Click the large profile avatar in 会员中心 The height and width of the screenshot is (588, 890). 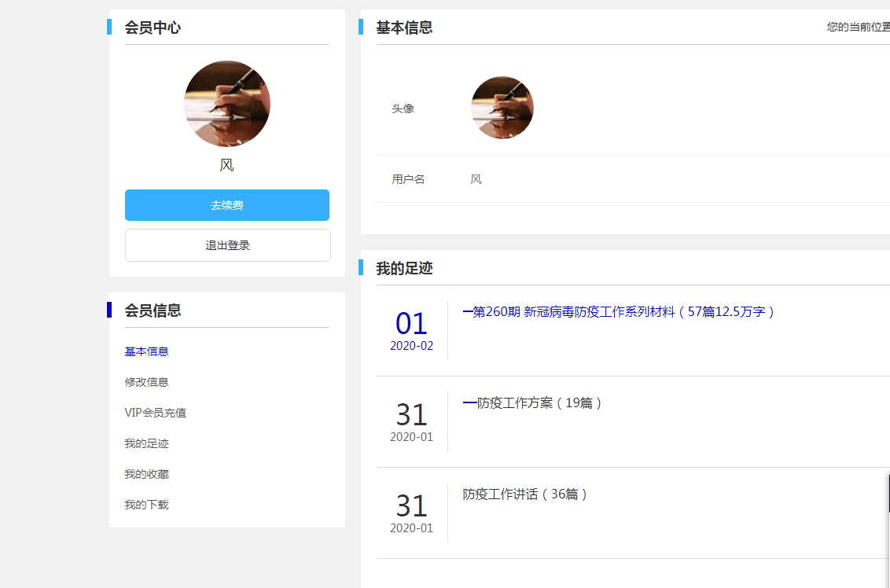click(227, 104)
